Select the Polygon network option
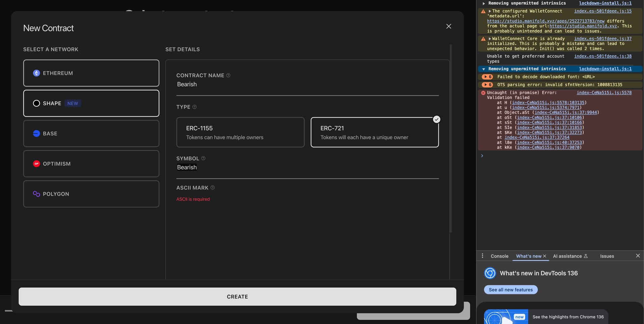 [x=91, y=194]
